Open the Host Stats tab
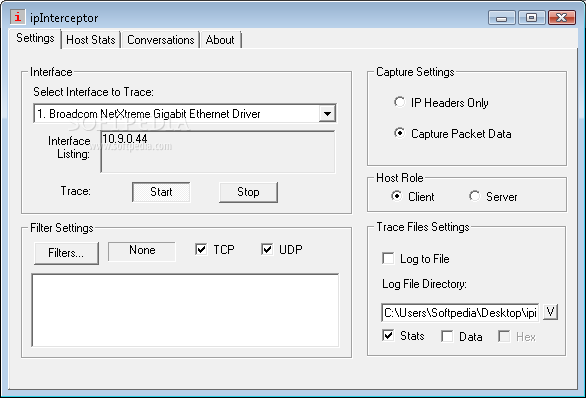Screen dimensions: 586x398 point(90,40)
